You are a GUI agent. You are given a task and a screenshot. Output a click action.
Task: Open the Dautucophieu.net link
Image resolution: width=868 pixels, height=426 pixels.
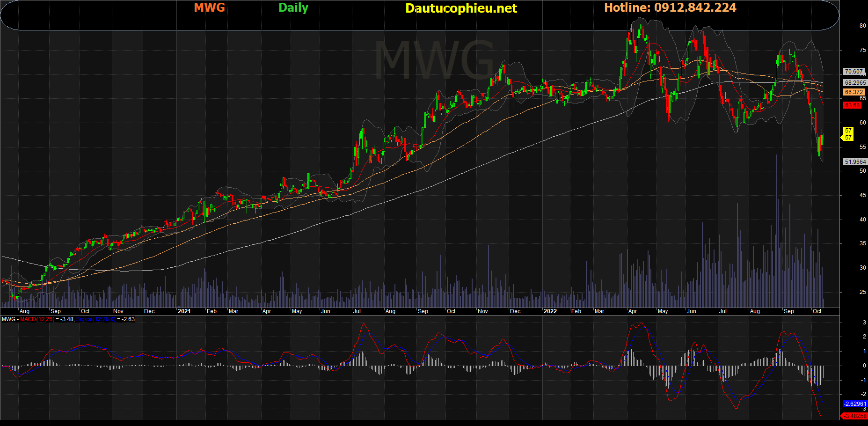tap(461, 8)
